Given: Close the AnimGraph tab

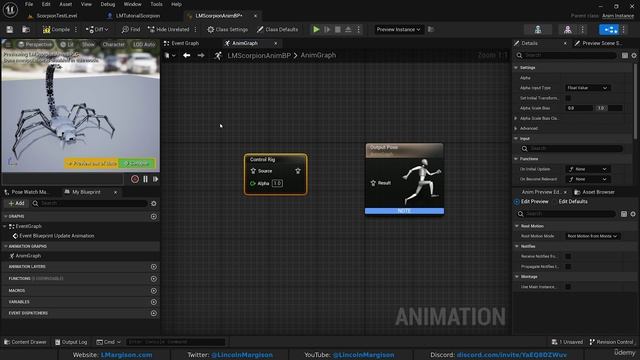Looking at the screenshot, I should point(276,43).
